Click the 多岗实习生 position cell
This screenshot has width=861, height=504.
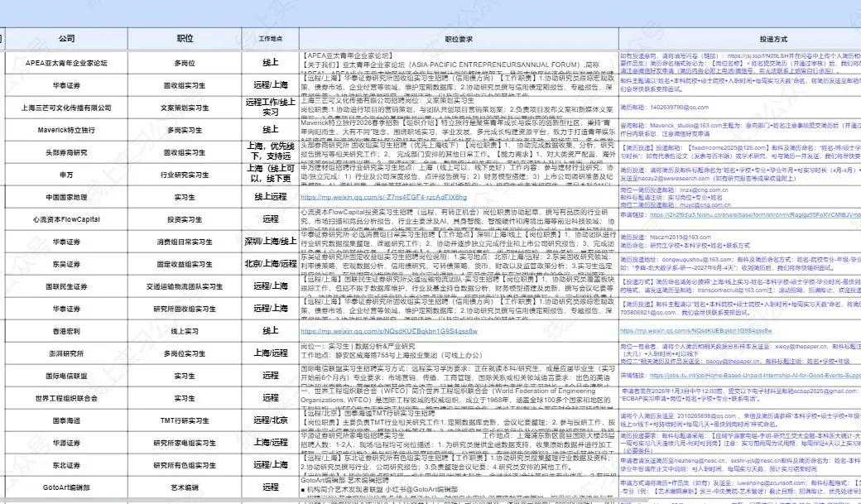click(185, 130)
